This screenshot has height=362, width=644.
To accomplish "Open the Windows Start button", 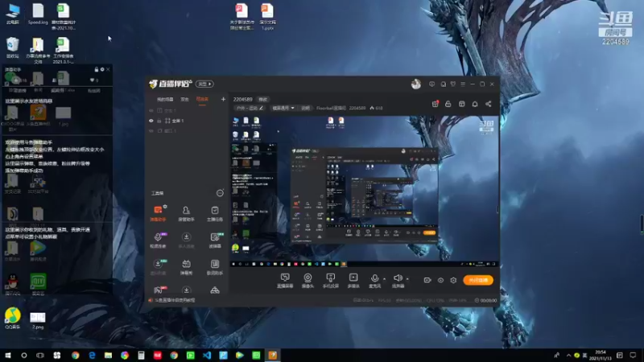I will click(8, 356).
